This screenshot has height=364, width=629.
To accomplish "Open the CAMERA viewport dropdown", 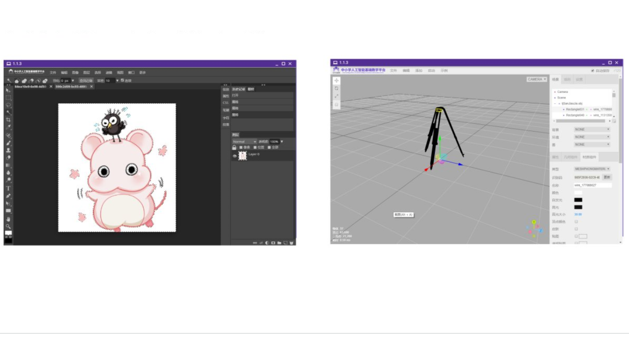I will coord(537,79).
